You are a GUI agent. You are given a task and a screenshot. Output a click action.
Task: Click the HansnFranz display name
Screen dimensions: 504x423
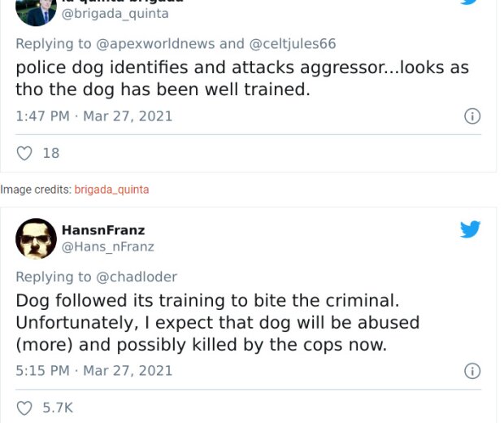click(x=103, y=230)
